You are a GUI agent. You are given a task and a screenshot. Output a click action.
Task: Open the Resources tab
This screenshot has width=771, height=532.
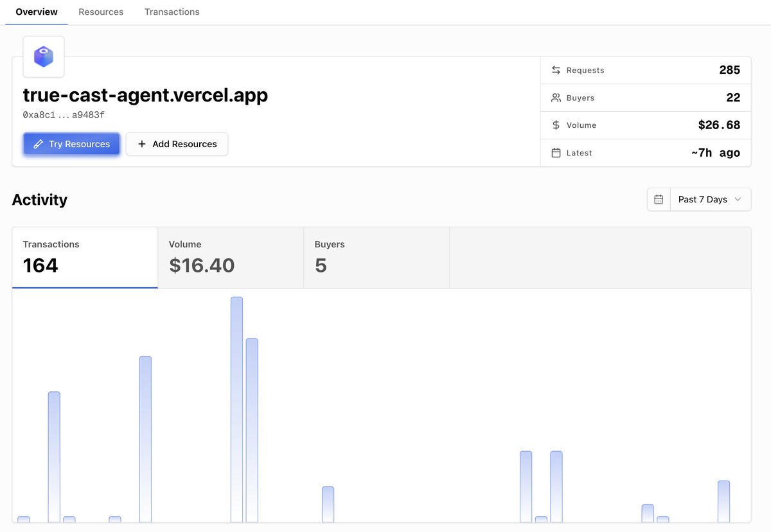click(x=101, y=12)
